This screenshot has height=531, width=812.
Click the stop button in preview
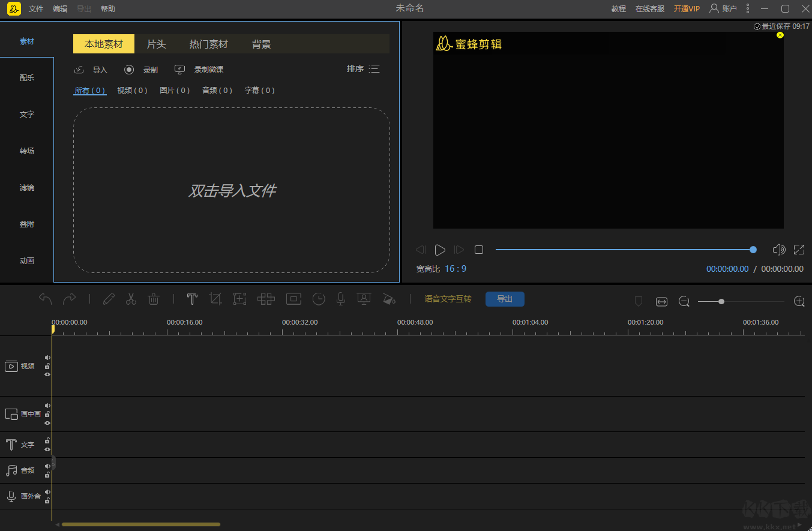click(479, 250)
